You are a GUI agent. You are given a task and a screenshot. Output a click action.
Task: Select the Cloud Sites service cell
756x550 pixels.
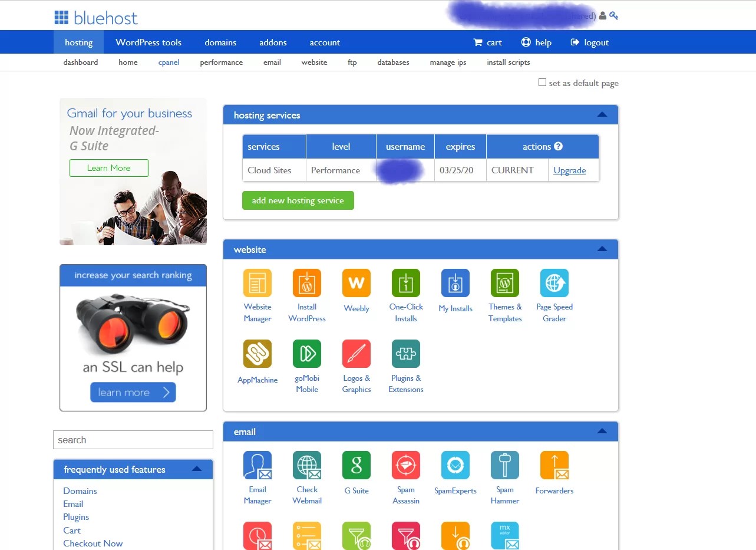pyautogui.click(x=274, y=170)
